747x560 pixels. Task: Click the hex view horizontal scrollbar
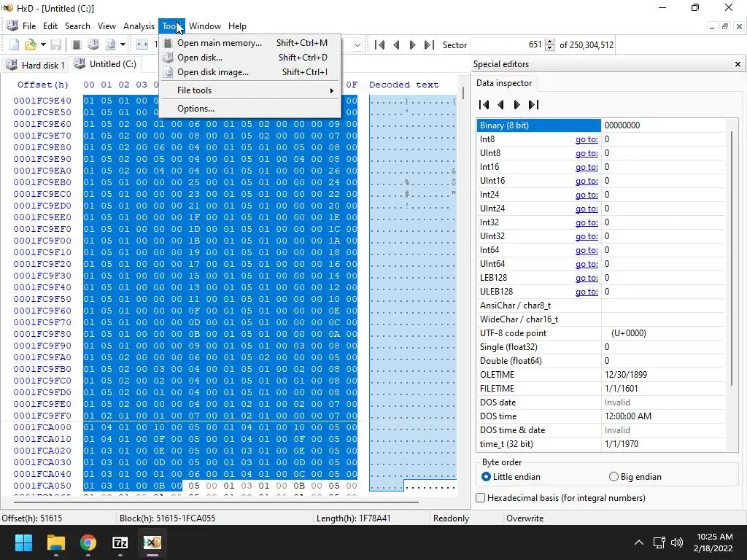pyautogui.click(x=216, y=502)
